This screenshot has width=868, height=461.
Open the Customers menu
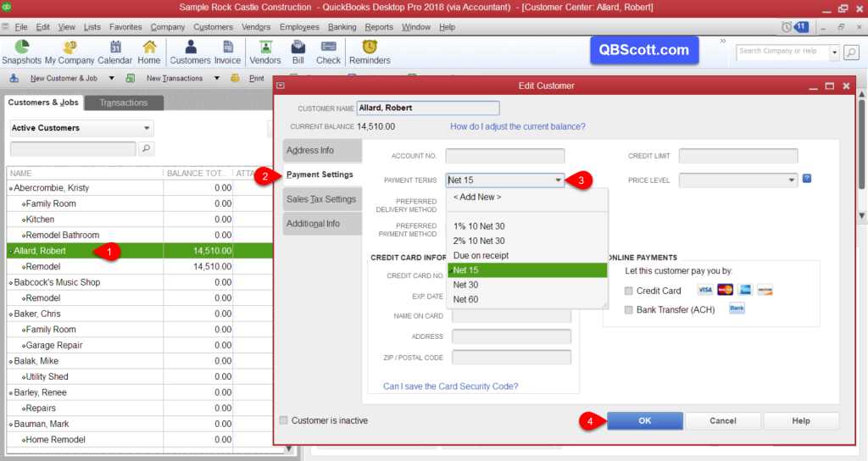pos(213,26)
